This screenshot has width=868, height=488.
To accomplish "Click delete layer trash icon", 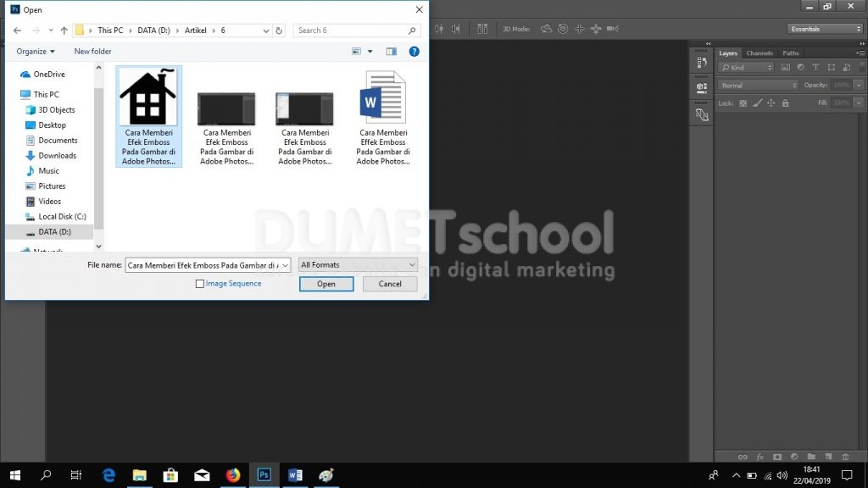I will point(845,457).
